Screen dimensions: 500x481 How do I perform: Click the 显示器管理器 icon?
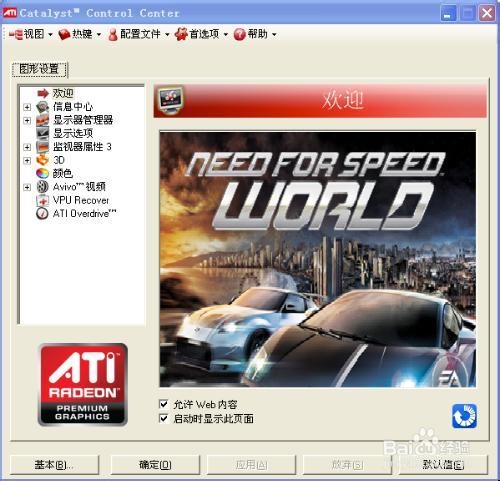click(x=43, y=120)
